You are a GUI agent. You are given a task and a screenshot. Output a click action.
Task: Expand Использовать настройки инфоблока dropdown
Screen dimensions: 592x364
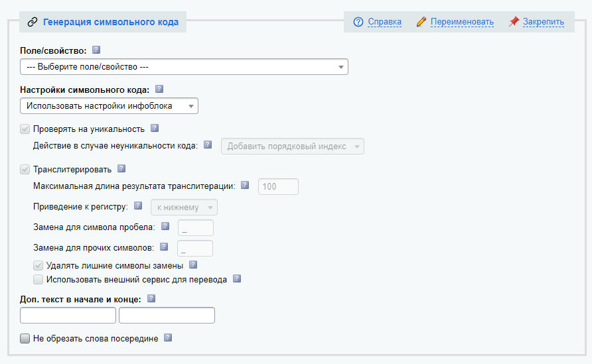(x=109, y=106)
